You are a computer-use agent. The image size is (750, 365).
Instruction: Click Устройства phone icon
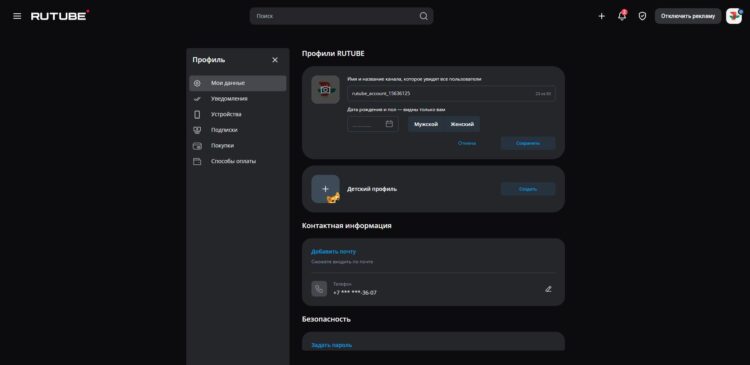coord(197,115)
